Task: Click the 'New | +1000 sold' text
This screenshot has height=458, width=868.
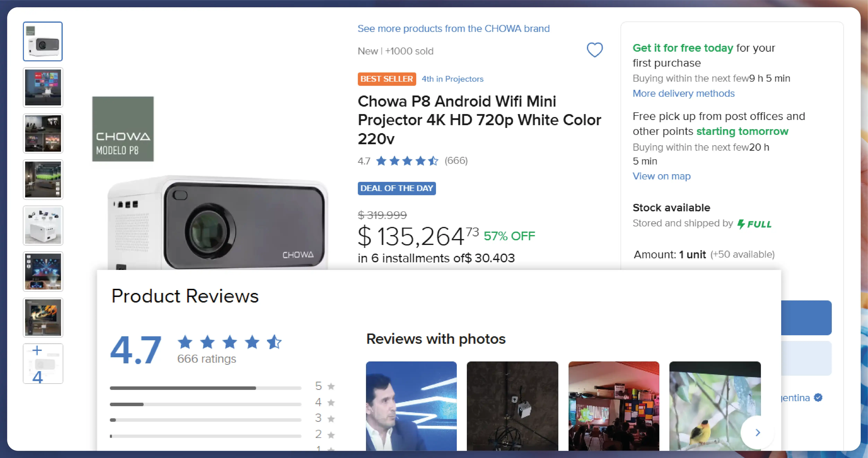Action: (395, 51)
